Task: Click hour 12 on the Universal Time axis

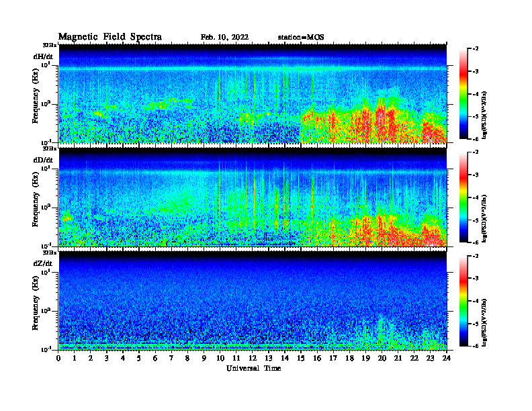Action: [x=253, y=358]
